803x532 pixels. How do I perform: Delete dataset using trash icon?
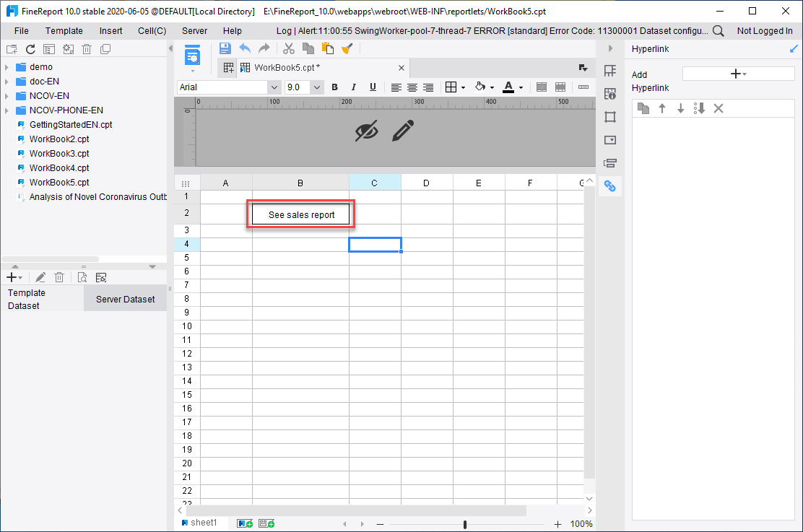click(x=59, y=276)
